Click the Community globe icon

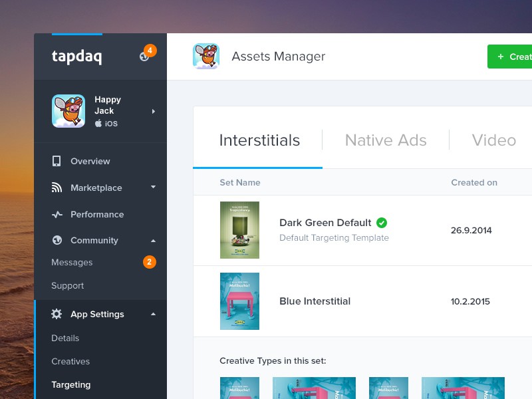pos(57,240)
